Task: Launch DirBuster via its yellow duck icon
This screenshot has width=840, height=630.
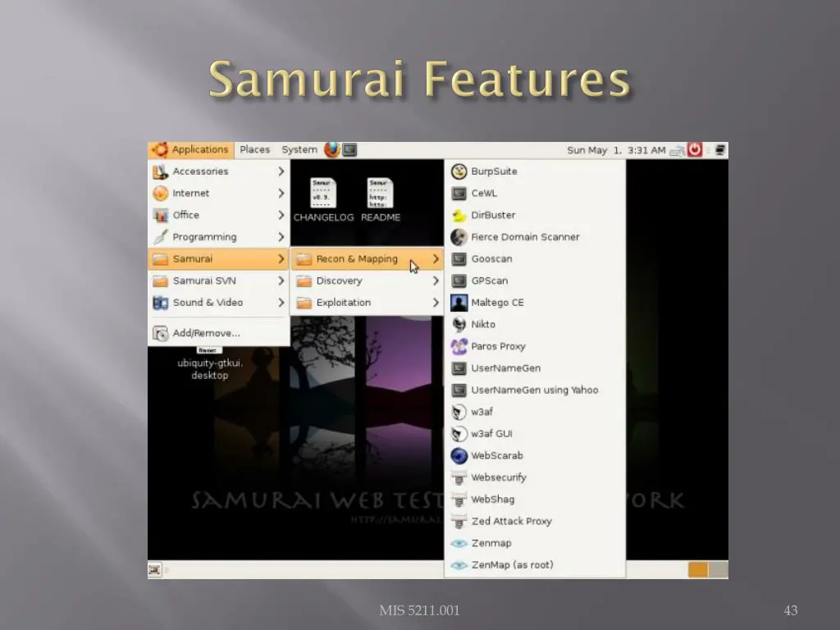Action: pos(459,216)
